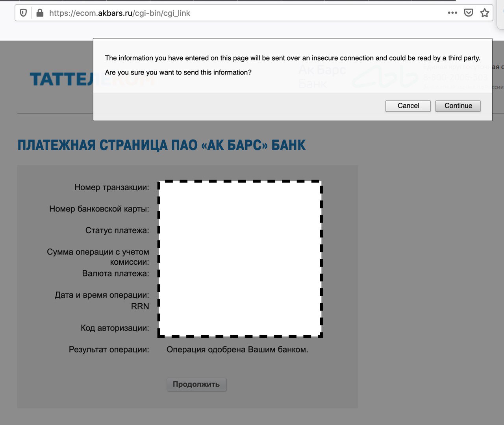Click 'Are you sure you want to send' question

(x=178, y=72)
